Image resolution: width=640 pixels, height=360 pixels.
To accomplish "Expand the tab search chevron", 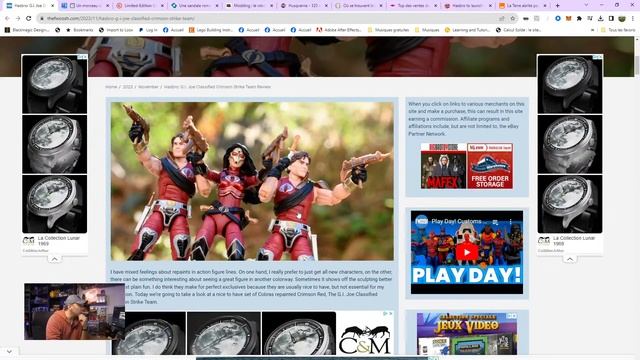I will tap(586, 6).
